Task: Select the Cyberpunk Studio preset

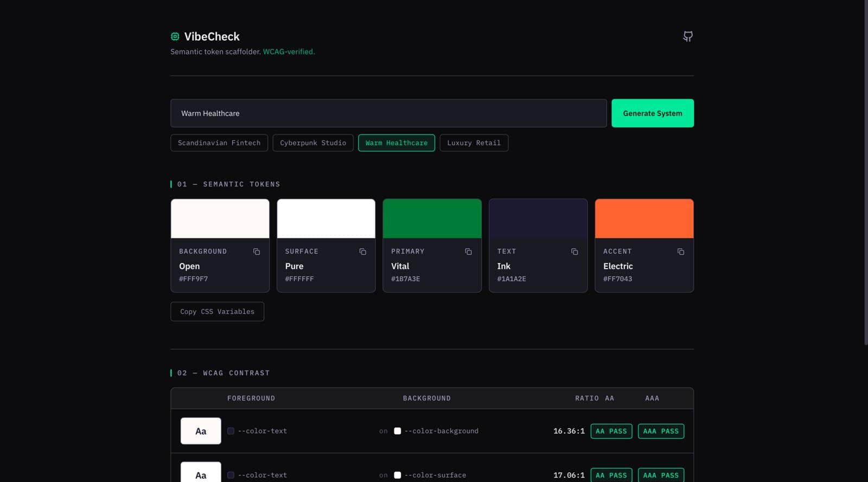Action: 313,143
